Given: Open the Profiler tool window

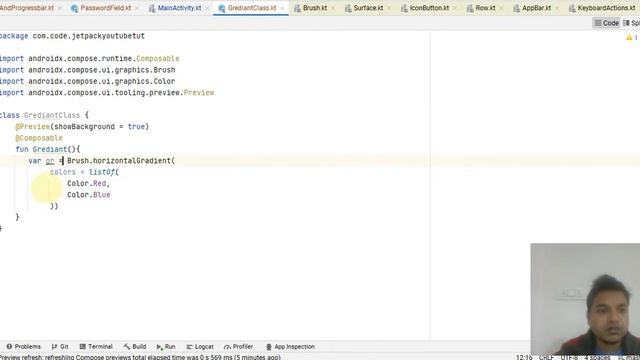Looking at the screenshot, I should click(238, 347).
